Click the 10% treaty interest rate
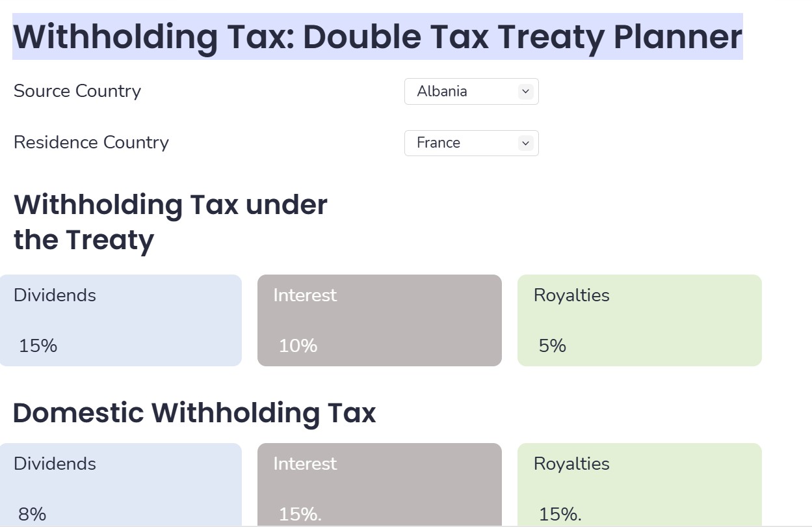The height and width of the screenshot is (527, 812). pyautogui.click(x=298, y=345)
